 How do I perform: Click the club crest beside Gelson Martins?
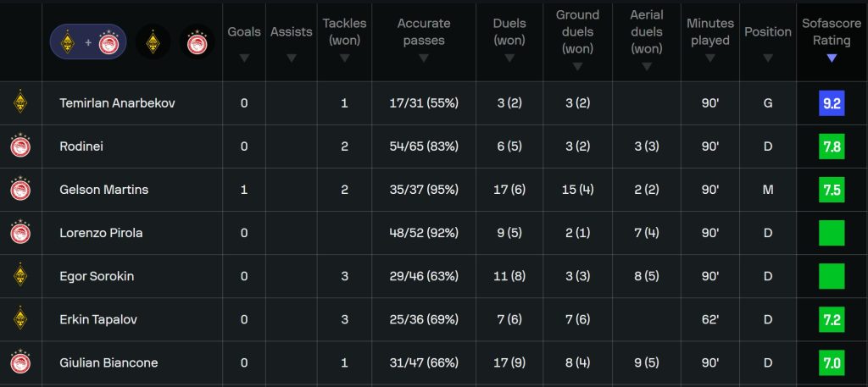click(20, 190)
